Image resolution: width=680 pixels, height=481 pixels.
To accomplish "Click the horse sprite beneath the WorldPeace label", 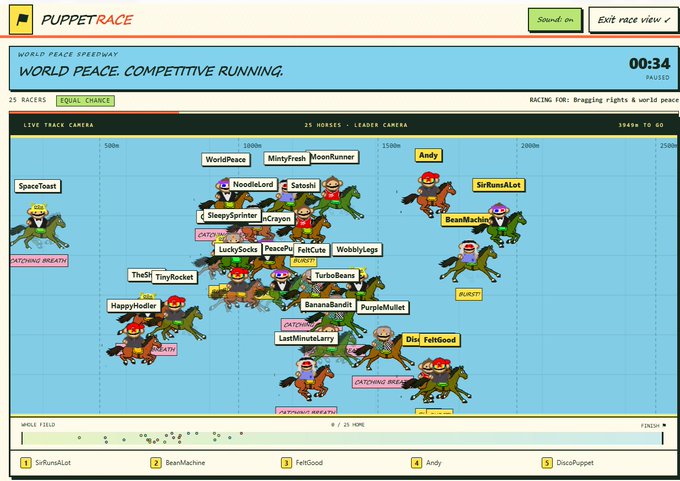I will coord(226,195).
